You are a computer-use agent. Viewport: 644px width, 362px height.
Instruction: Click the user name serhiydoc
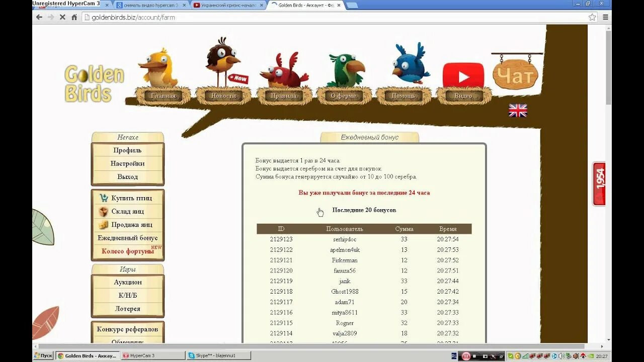[x=345, y=239]
